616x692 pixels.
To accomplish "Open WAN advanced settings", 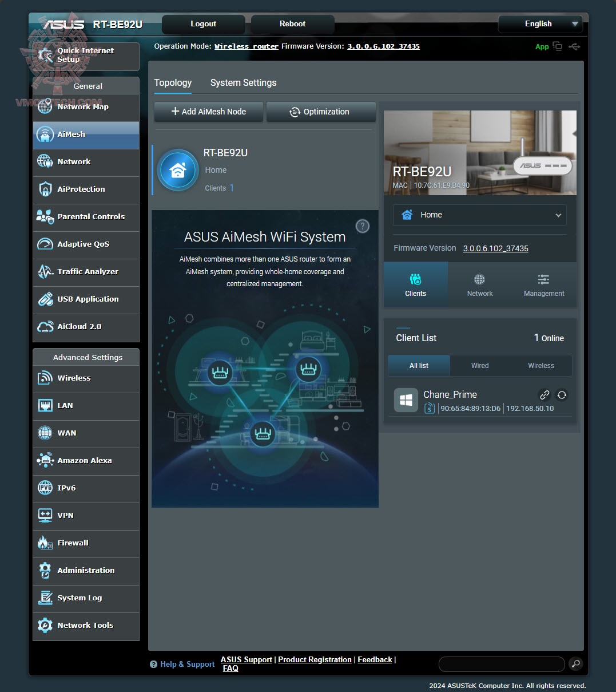I will [86, 433].
